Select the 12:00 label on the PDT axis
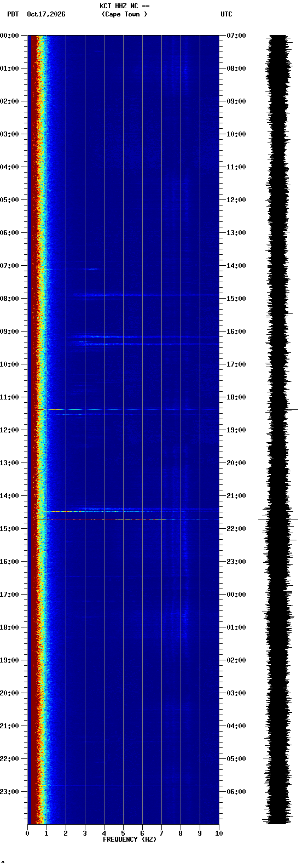302x868 pixels. 9,430
